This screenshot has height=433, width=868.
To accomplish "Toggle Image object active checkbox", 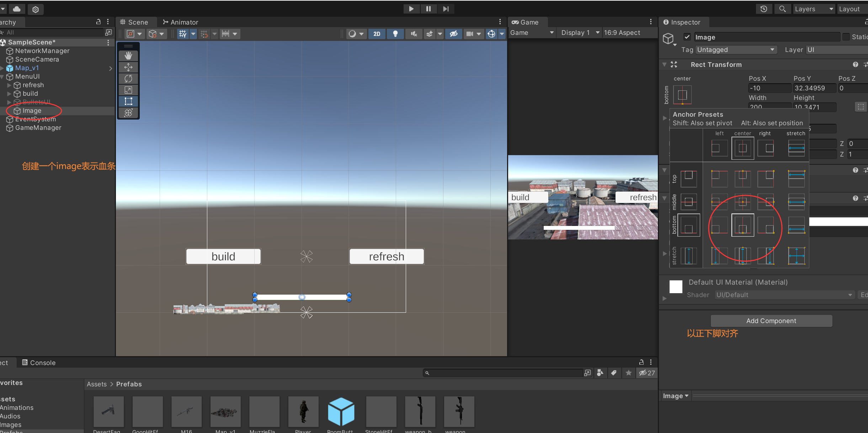I will 687,37.
